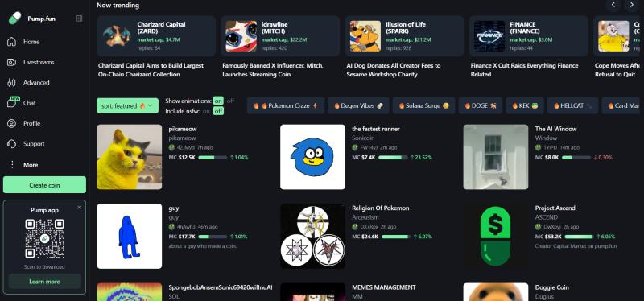644x301 pixels.
Task: Click Arceusism creator avatar 0X7Rpx
Action: point(355,227)
